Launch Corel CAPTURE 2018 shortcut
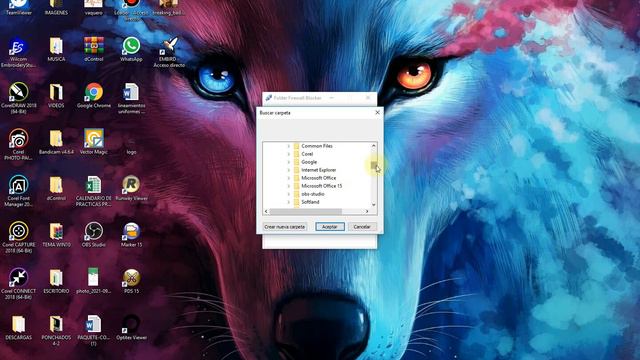This screenshot has width=640, height=360. (x=18, y=238)
